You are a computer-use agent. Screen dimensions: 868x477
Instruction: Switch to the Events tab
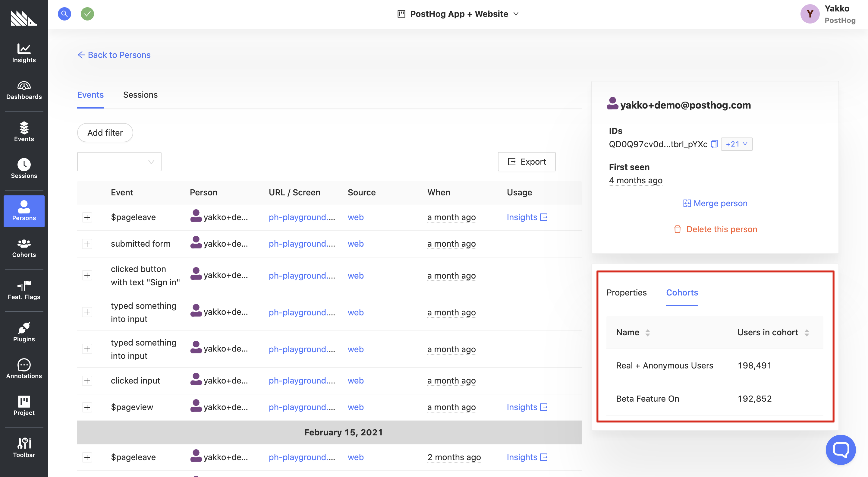point(90,95)
